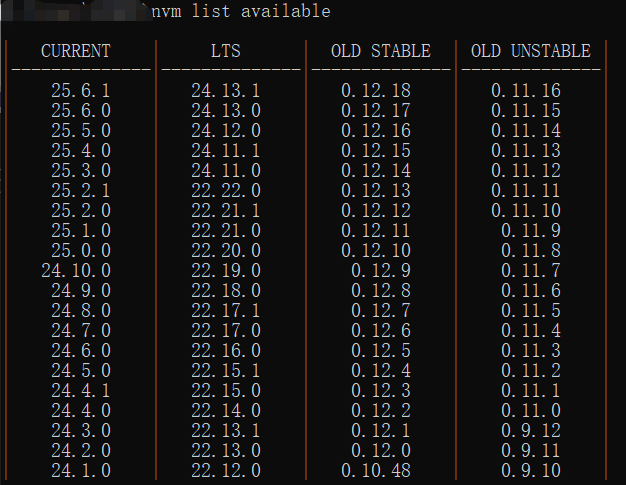Select old unstable version 0.11.3
Image resolution: width=626 pixels, height=485 pixels.
531,350
